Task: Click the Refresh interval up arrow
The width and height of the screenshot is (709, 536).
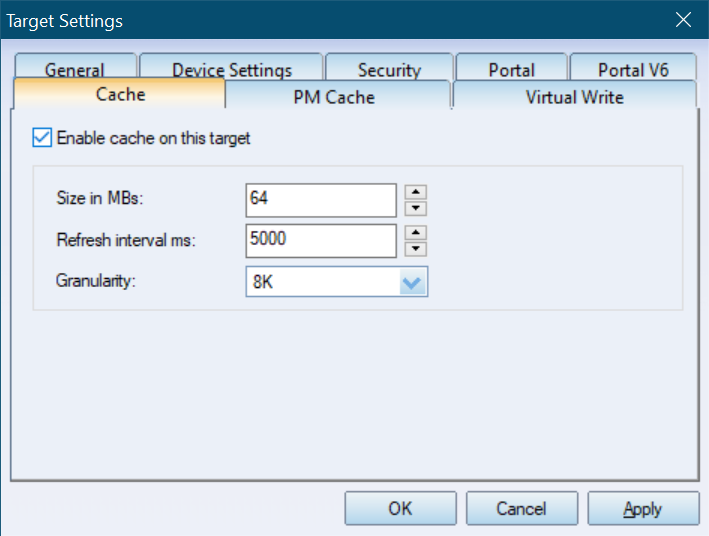Action: [416, 233]
